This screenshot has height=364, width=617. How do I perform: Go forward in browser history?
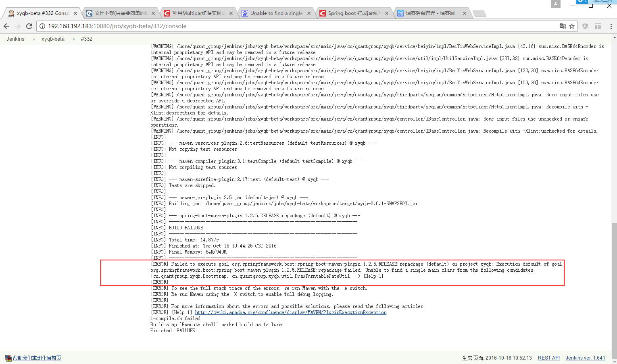pos(18,26)
